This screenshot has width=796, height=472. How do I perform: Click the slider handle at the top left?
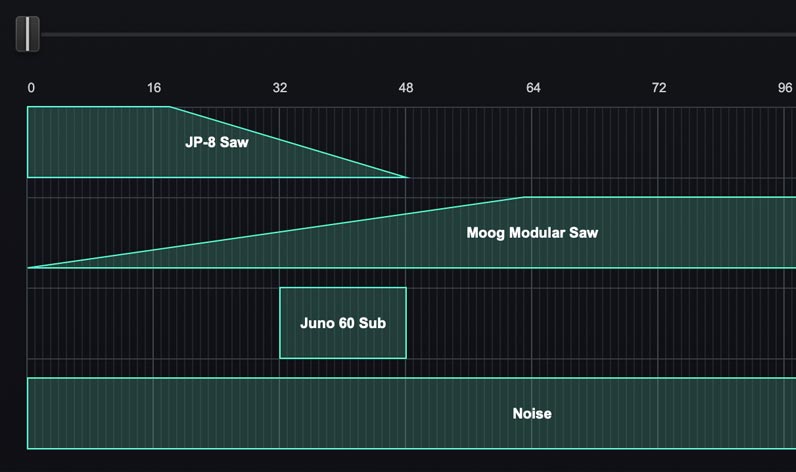pyautogui.click(x=27, y=34)
